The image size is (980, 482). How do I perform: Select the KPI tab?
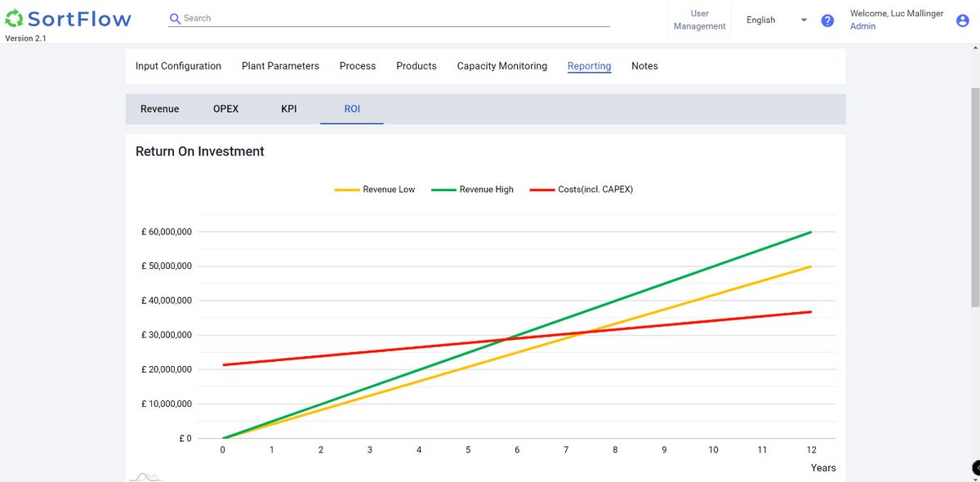pyautogui.click(x=288, y=108)
